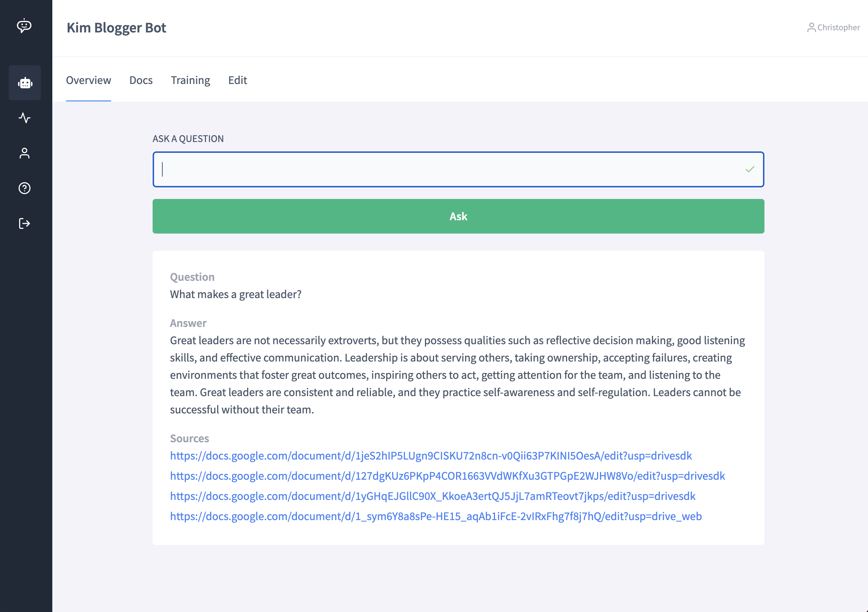
Task: Switch to the Edit tab
Action: (x=237, y=80)
